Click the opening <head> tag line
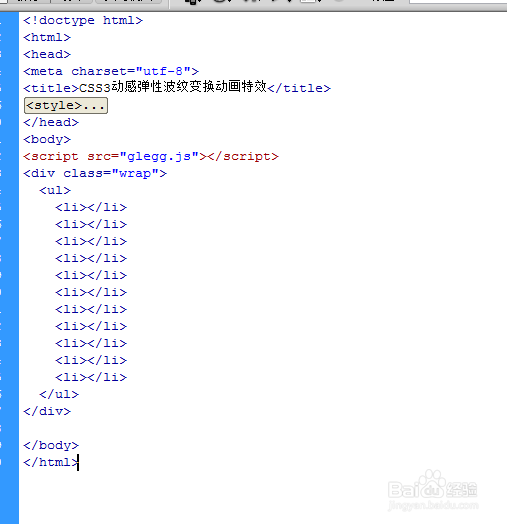Viewport: 507px width, 524px height. click(x=47, y=54)
